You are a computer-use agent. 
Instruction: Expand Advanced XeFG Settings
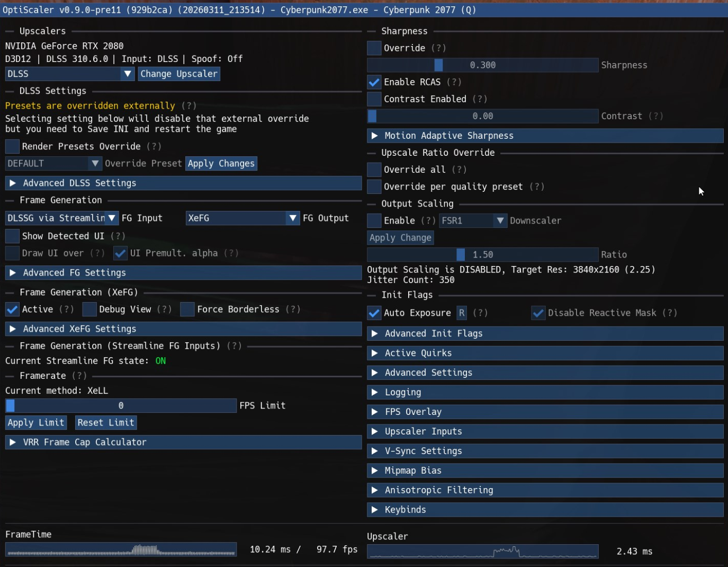point(183,329)
